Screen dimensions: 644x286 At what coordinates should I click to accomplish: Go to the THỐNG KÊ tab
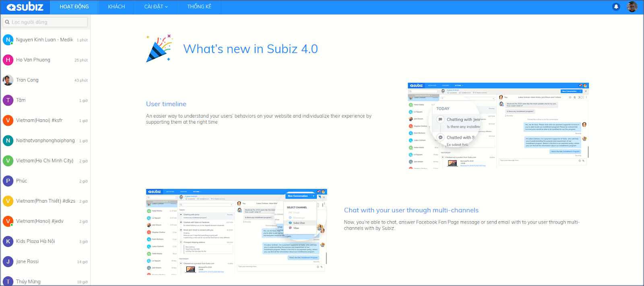click(199, 7)
